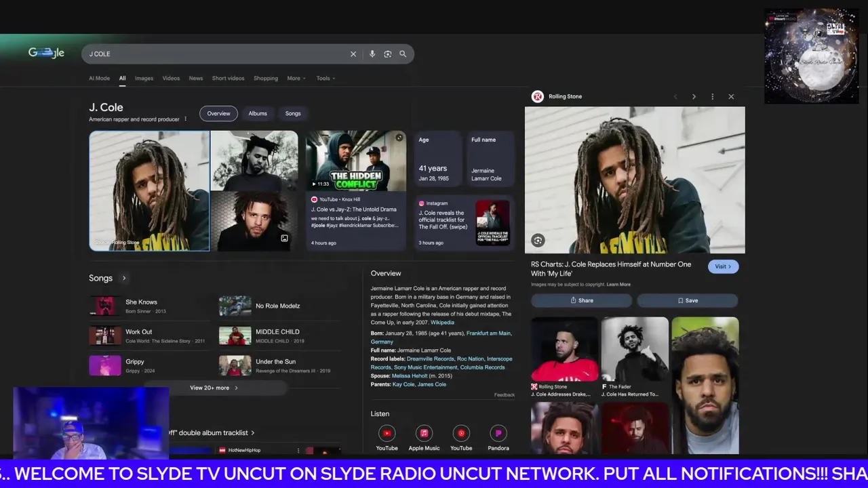Image resolution: width=868 pixels, height=488 pixels.
Task: Click the magnifier search icon
Action: [x=403, y=54]
